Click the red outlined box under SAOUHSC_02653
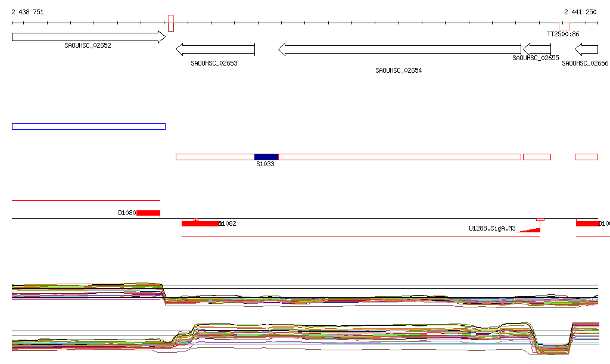The image size is (610, 364). [215, 157]
